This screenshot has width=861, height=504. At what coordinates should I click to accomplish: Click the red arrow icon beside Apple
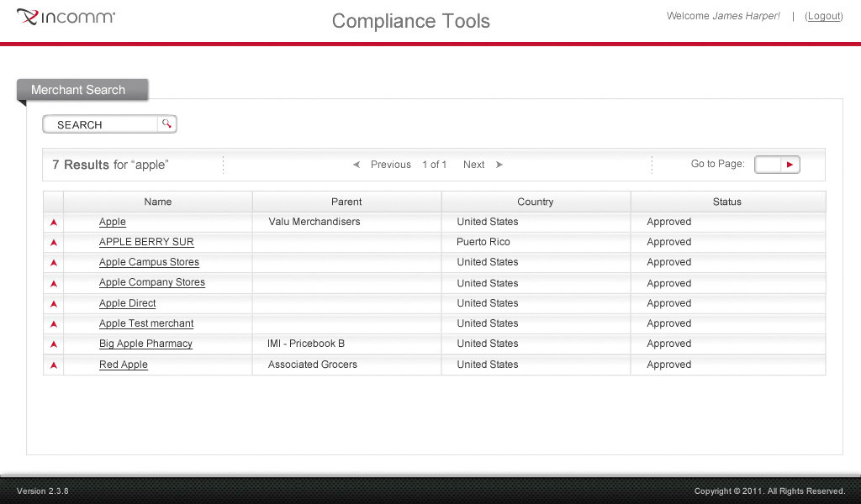tap(54, 222)
